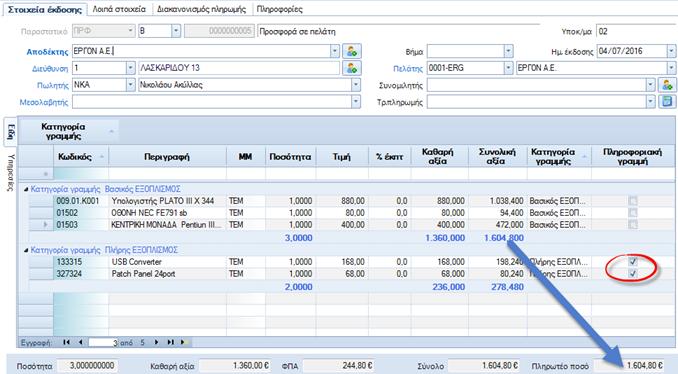Click the Τιμή column header
Viewport: 678px width, 374px height.
(342, 157)
